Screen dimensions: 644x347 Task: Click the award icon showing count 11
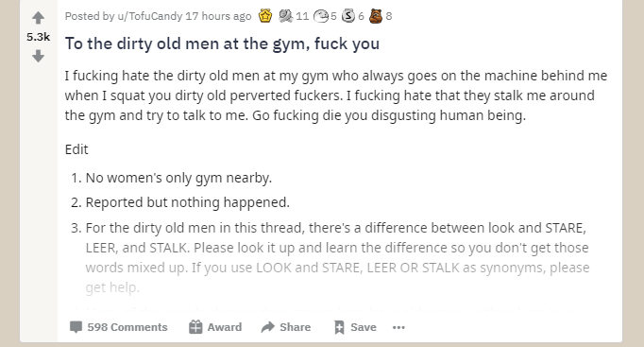pos(286,16)
